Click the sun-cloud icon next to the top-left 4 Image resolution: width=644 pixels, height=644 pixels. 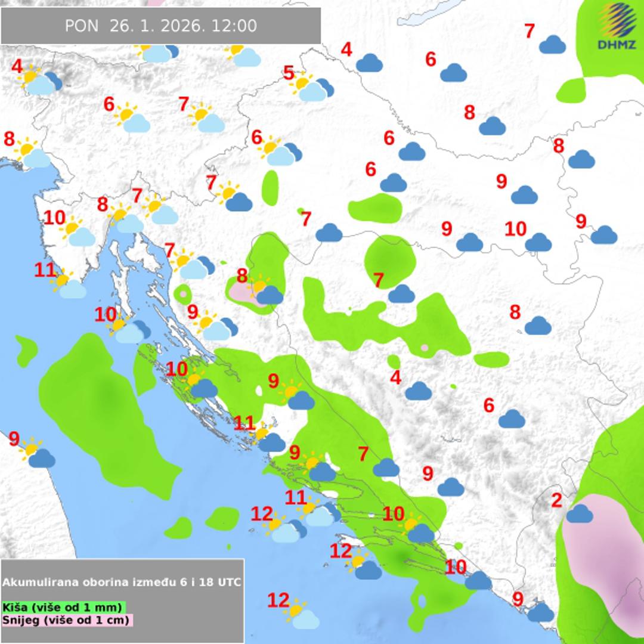pyautogui.click(x=40, y=82)
